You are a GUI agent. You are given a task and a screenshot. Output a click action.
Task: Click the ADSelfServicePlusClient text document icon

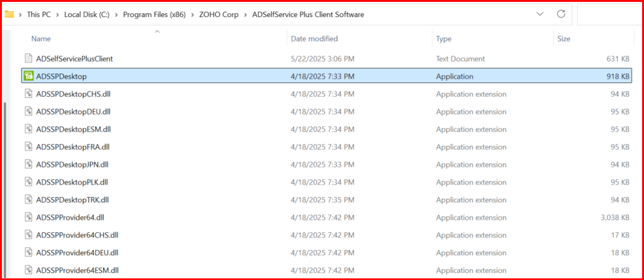click(28, 59)
